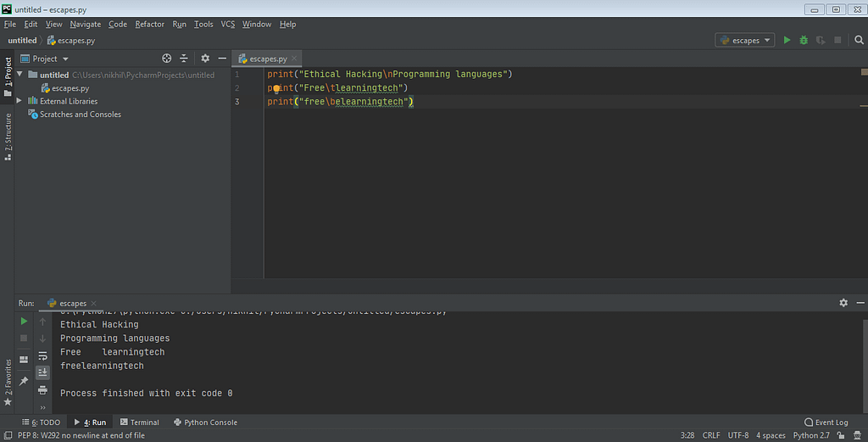Close the escapes.py editor tab
The image size is (868, 442).
294,59
